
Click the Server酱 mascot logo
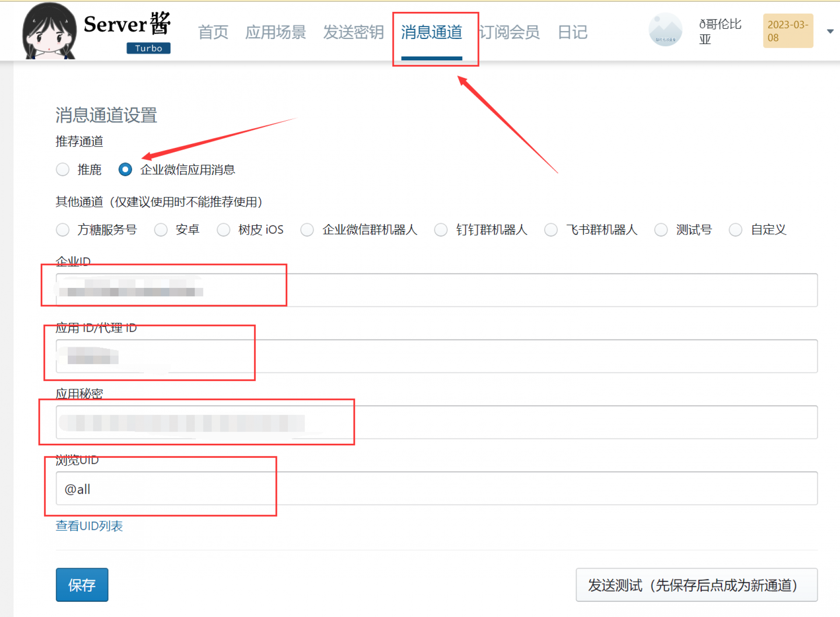pos(49,32)
